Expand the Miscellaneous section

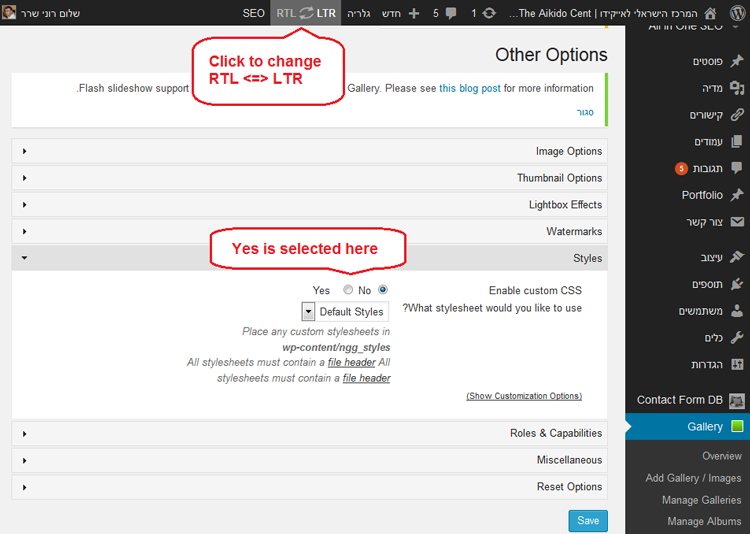[309, 460]
